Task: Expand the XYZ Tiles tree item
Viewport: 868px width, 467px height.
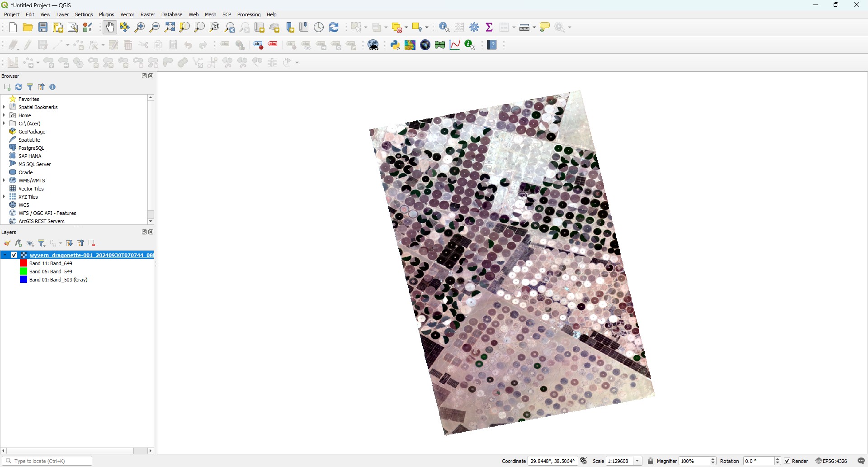Action: [4, 197]
